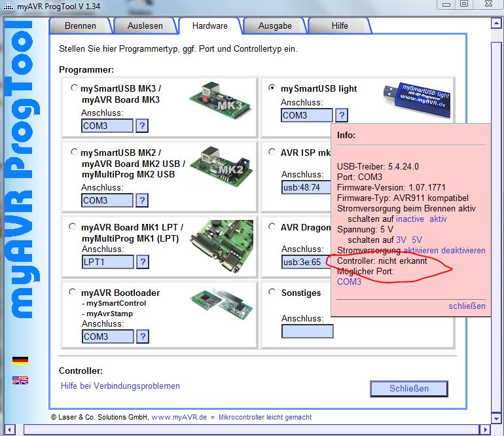Screen dimensions: 504x436
Task: Pick myAVR Bootloader radio button
Action: (x=73, y=292)
